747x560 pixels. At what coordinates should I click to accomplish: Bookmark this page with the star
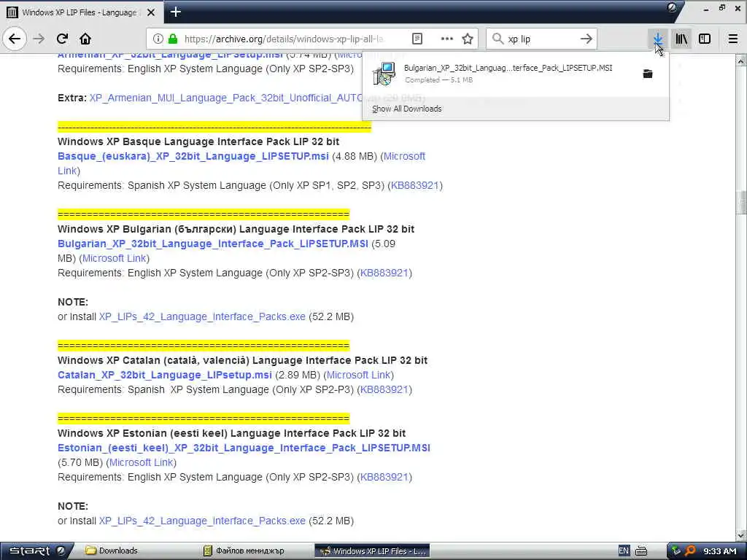coord(468,39)
